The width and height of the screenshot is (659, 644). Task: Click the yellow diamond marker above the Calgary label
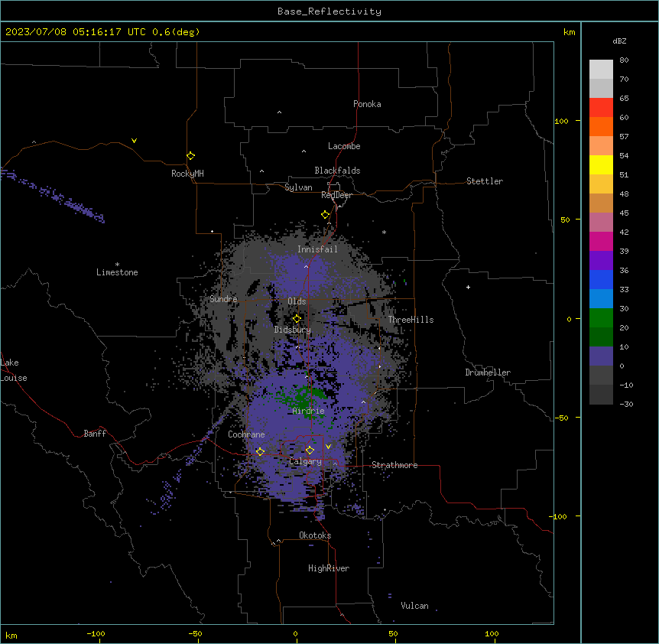310,450
